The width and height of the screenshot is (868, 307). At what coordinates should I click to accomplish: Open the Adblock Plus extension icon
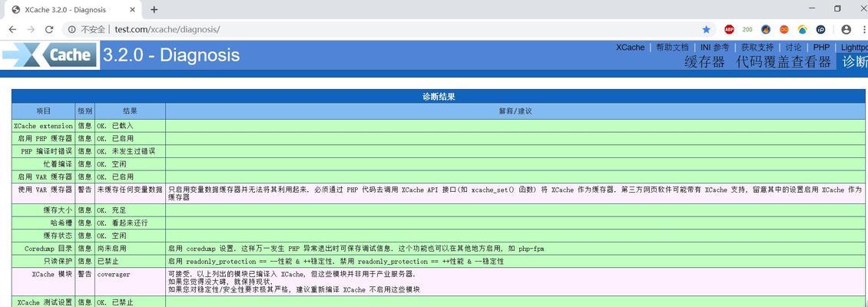point(729,29)
